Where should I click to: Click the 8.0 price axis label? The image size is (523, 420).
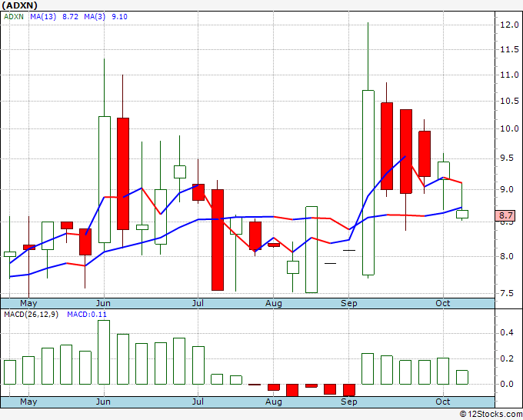click(507, 256)
